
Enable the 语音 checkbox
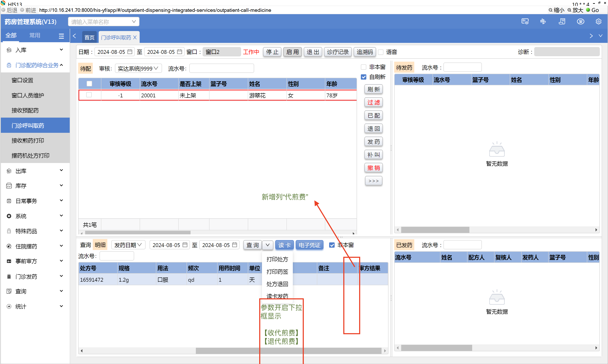click(x=380, y=52)
